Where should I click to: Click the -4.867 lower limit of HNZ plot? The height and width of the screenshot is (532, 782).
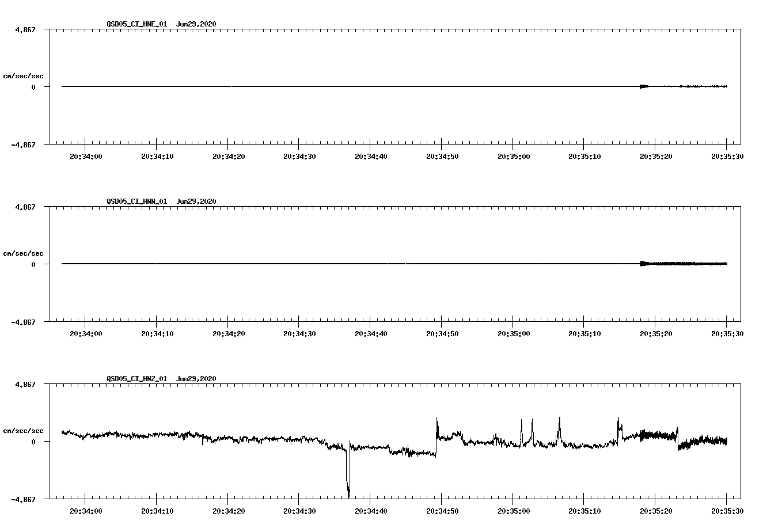[x=24, y=499]
